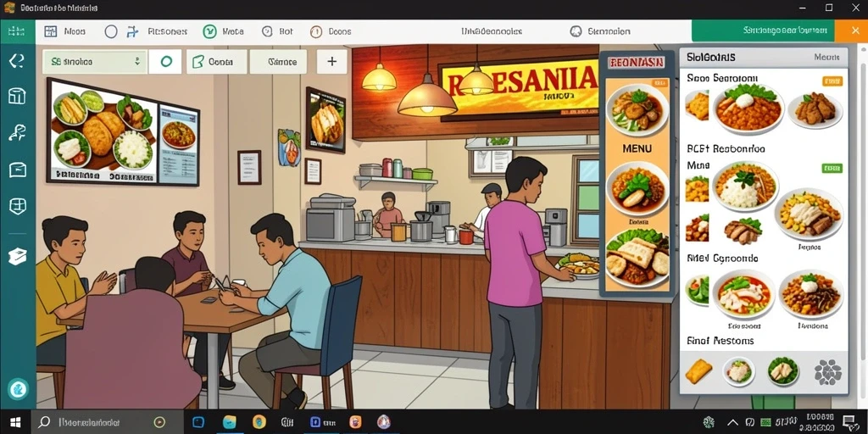868x434 pixels.
Task: Click the green circled check icon
Action: [x=209, y=31]
